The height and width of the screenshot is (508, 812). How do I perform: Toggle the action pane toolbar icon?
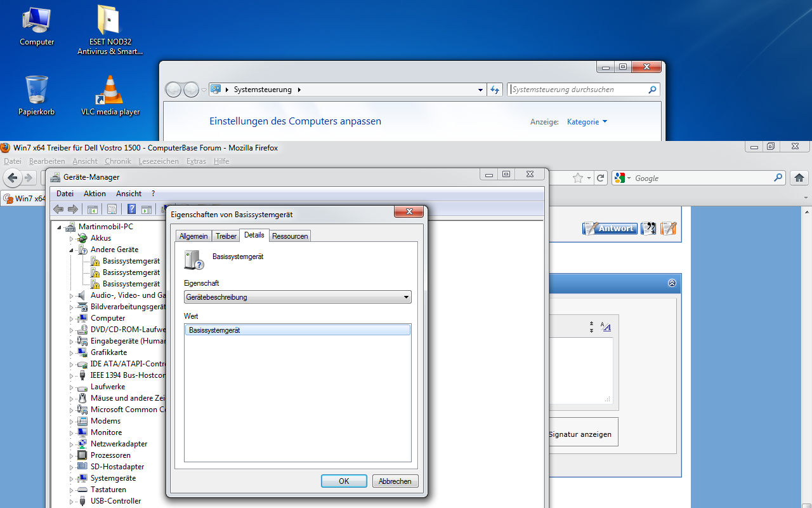coord(147,209)
